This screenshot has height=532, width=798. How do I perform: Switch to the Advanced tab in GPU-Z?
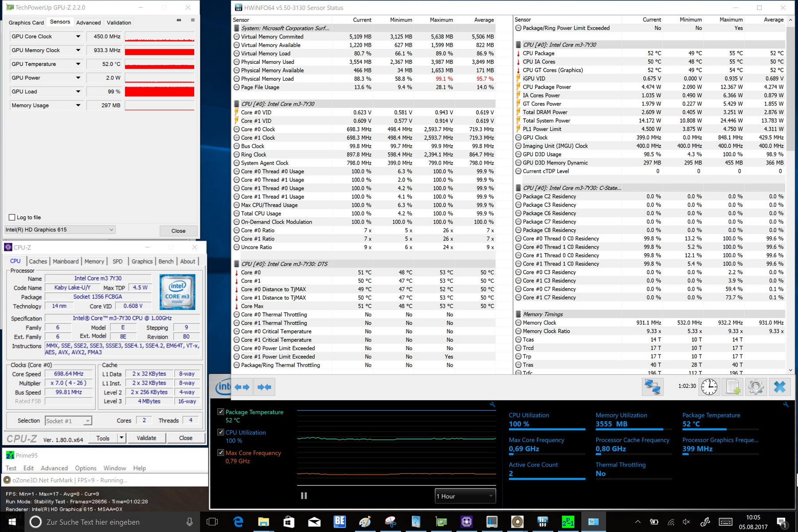point(89,23)
